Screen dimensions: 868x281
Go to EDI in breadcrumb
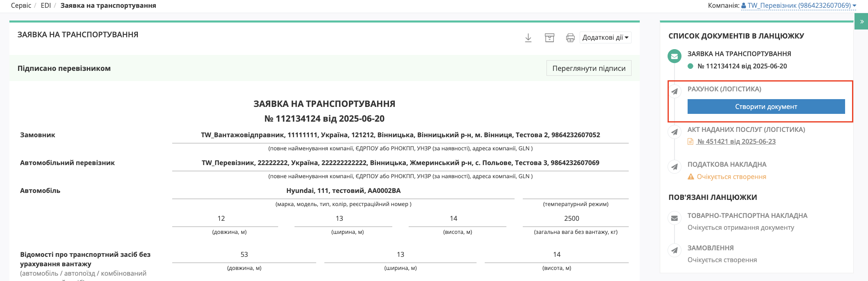[x=46, y=5]
